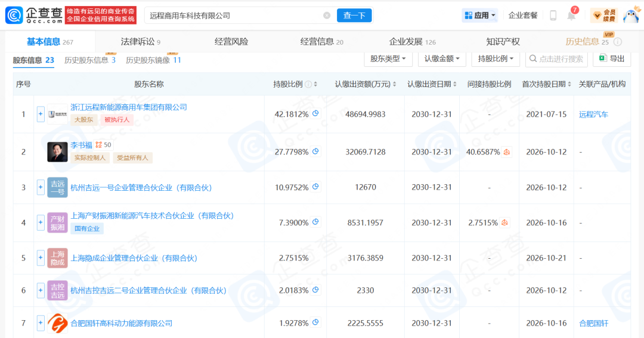Switch to 企业发展 tab
644x338 pixels.
[413, 42]
